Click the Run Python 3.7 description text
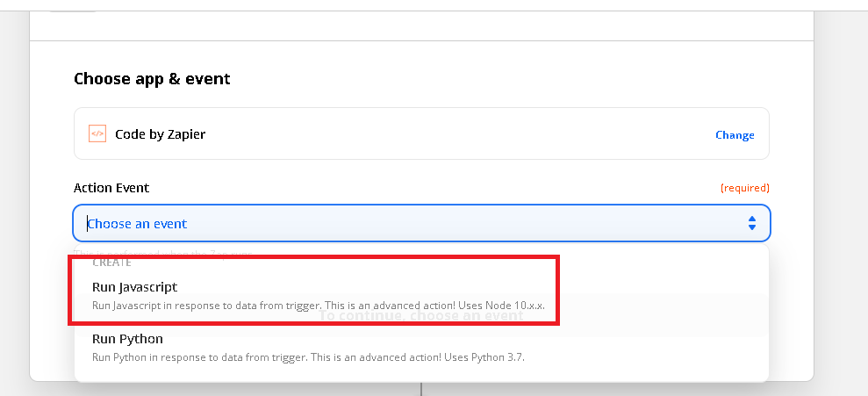This screenshot has width=868, height=396. point(308,356)
